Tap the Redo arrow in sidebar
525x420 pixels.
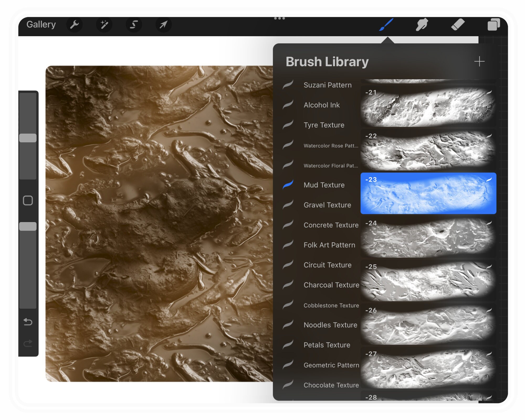(x=28, y=343)
